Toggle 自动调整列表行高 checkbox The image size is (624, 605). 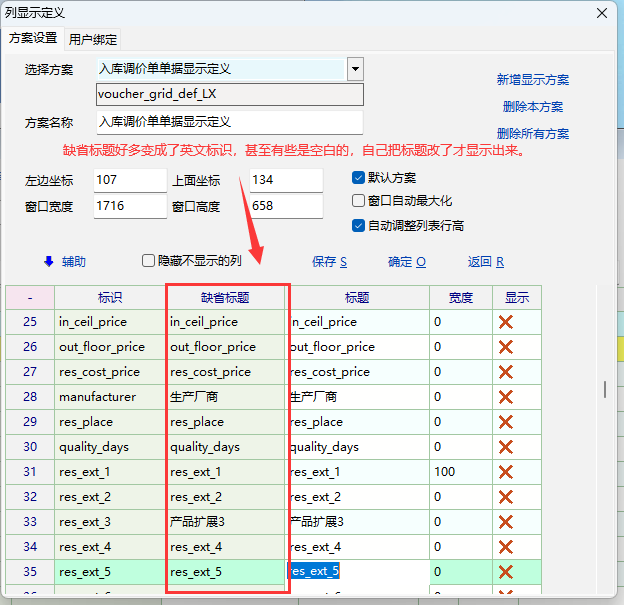pyautogui.click(x=359, y=226)
